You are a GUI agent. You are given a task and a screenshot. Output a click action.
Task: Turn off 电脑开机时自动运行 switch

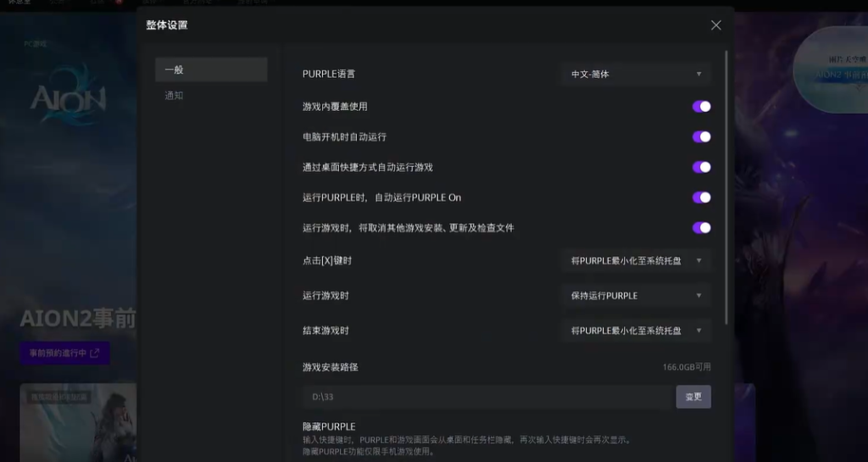[701, 137]
